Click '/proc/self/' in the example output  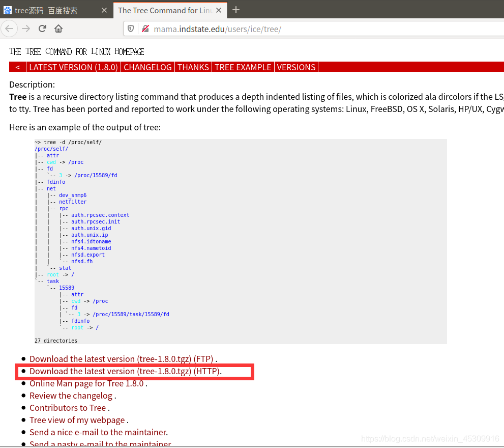tap(51, 149)
